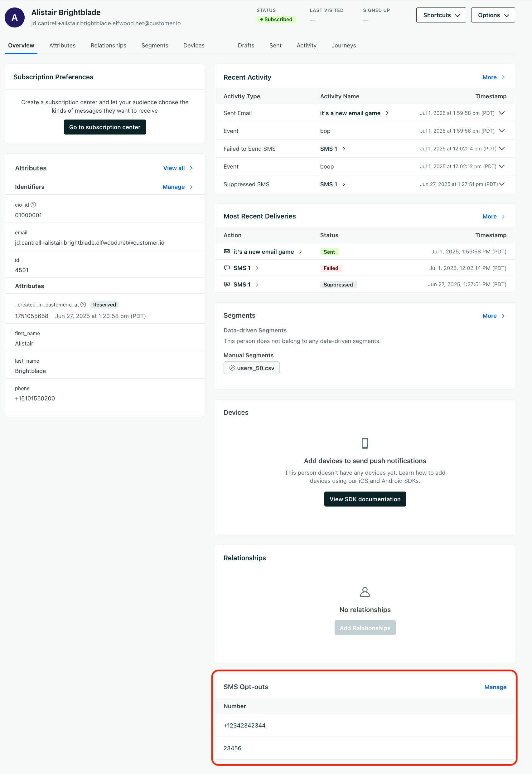Click the id value 4501
Screen dimensions: 532x774
click(x=22, y=270)
